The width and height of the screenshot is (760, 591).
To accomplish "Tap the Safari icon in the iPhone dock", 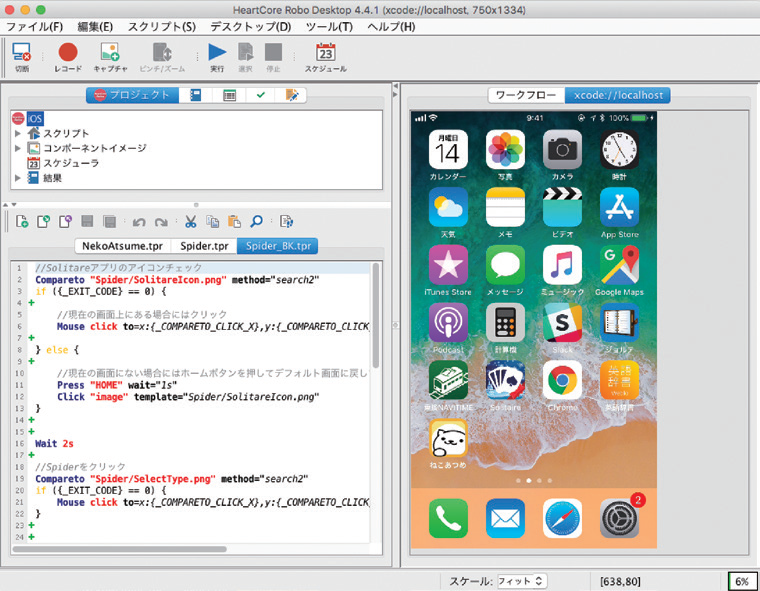I will (562, 518).
